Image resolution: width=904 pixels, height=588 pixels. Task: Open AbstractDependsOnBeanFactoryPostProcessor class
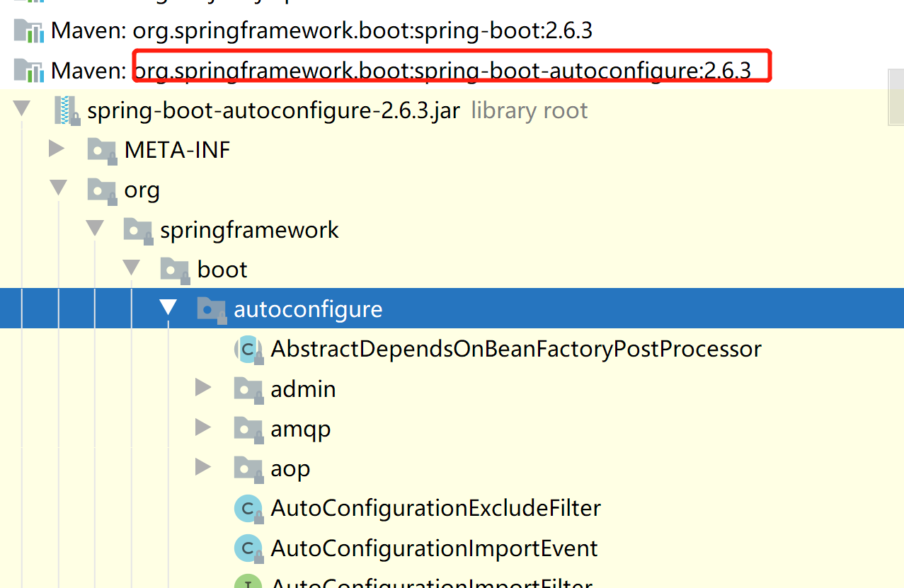pos(516,349)
